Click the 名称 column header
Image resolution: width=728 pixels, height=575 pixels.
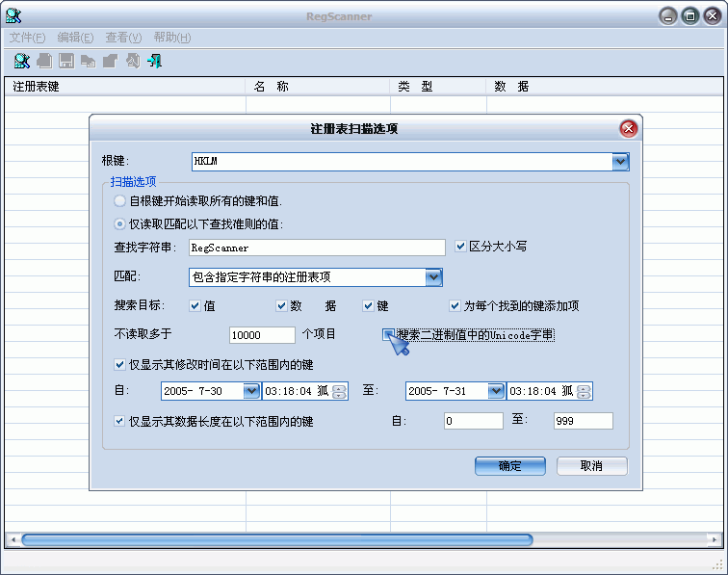tap(318, 87)
